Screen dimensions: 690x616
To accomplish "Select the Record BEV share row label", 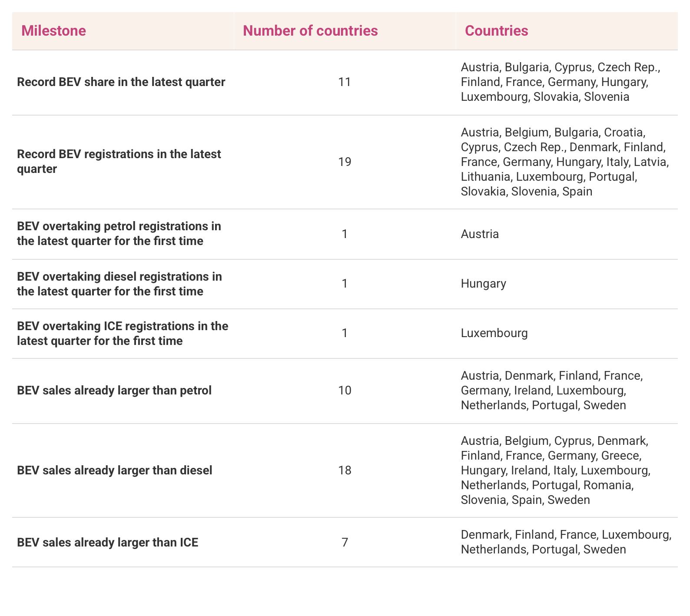I will point(121,82).
